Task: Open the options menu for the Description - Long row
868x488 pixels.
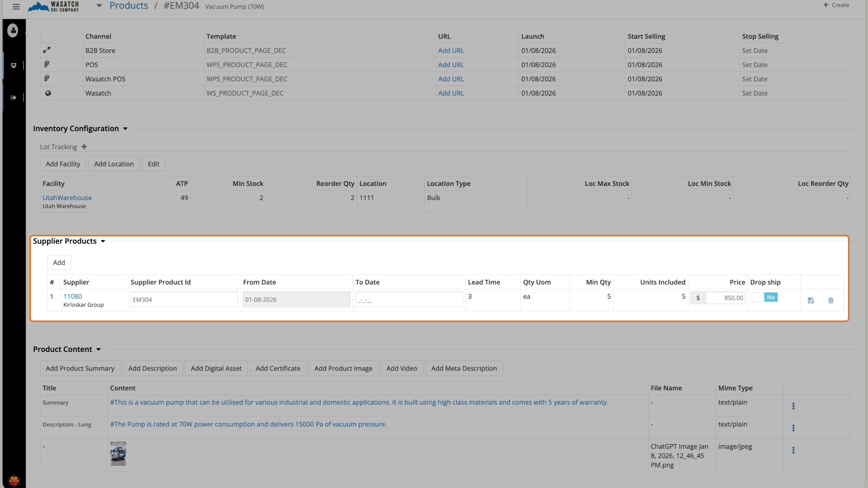Action: [x=794, y=428]
